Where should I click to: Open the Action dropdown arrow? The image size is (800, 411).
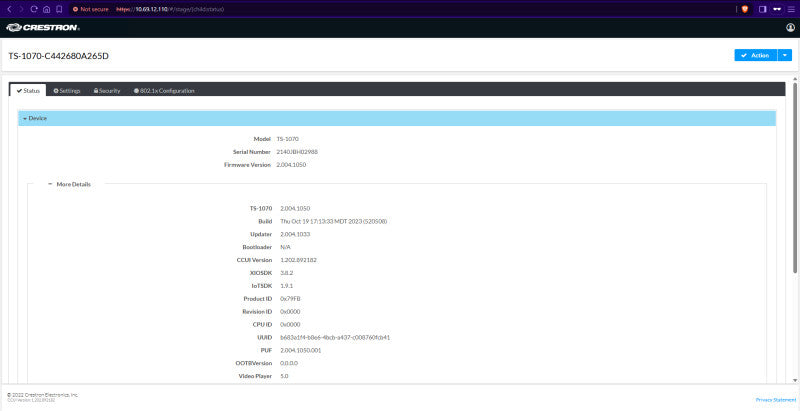[785, 55]
